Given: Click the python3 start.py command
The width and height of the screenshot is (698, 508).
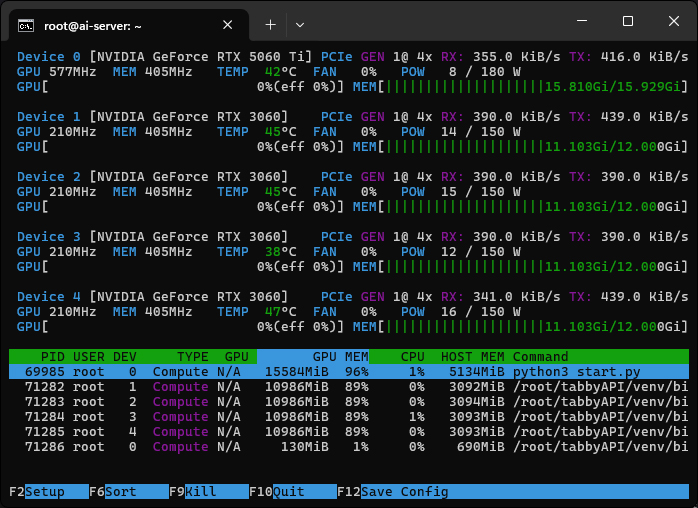Looking at the screenshot, I should coord(576,372).
